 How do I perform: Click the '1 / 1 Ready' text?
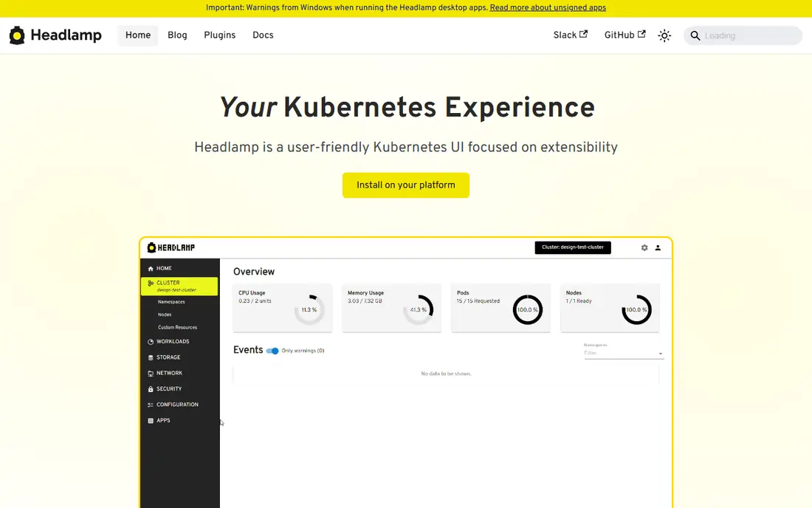[579, 301]
